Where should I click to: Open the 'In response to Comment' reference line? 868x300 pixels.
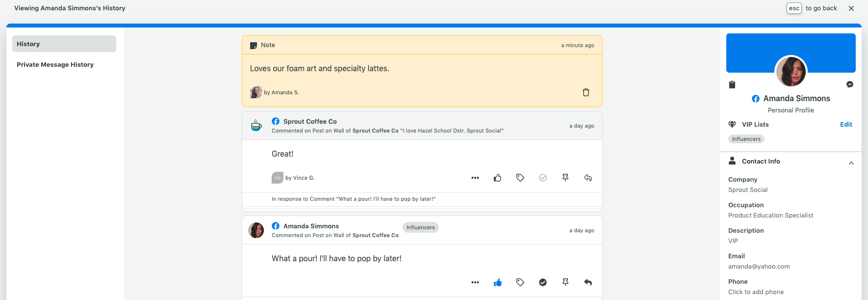click(x=354, y=199)
